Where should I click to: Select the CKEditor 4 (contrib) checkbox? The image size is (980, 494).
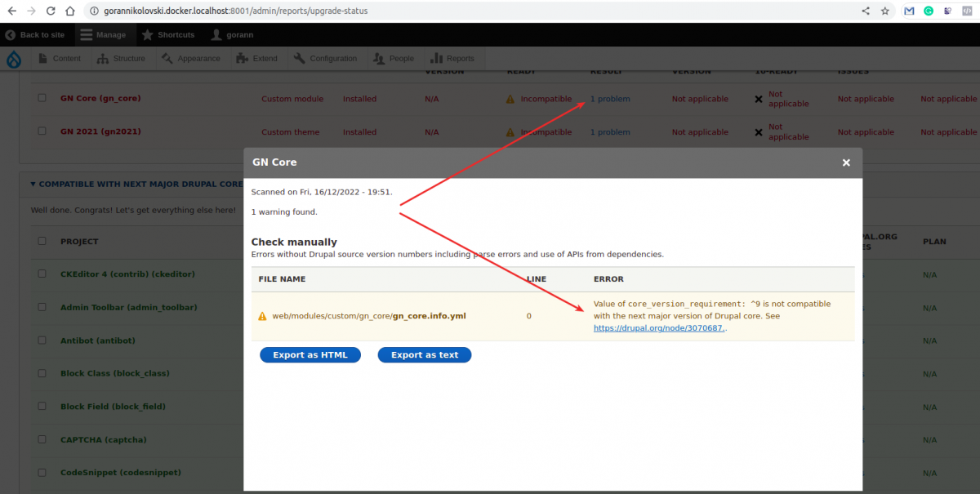click(x=42, y=274)
